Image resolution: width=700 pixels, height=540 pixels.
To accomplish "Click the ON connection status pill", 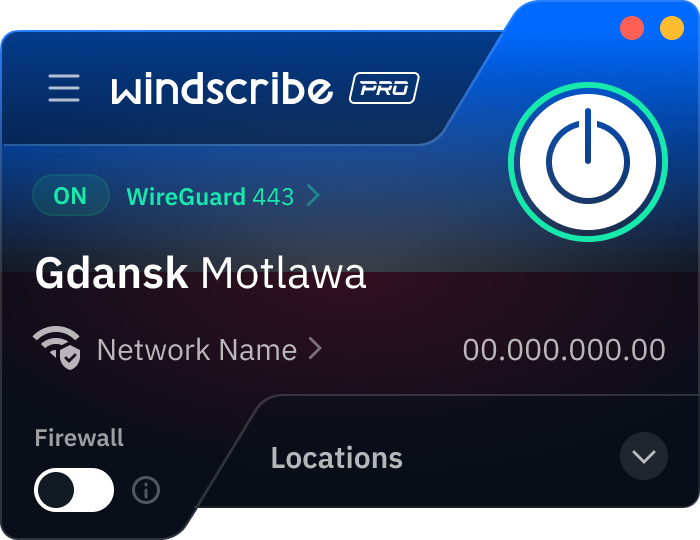I will [71, 195].
